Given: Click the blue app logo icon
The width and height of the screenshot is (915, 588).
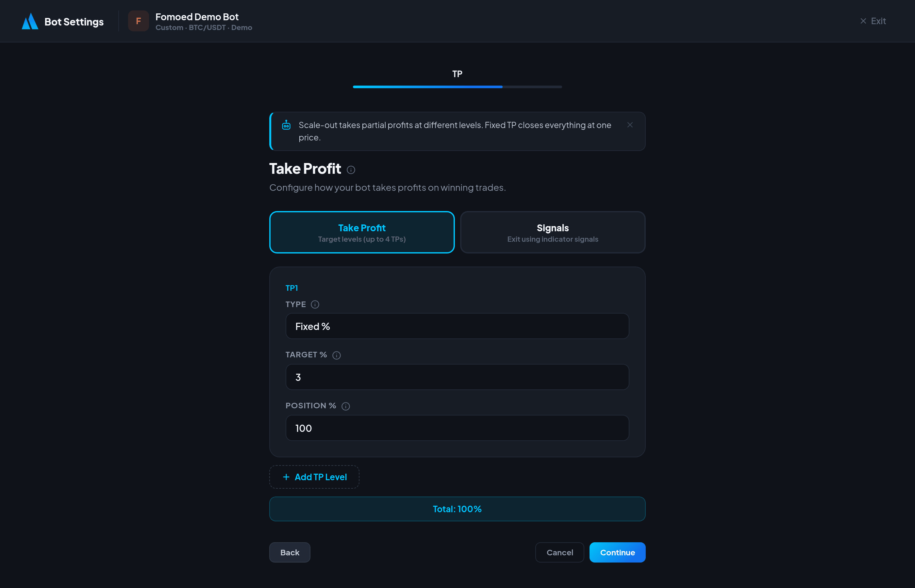Looking at the screenshot, I should 30,21.
